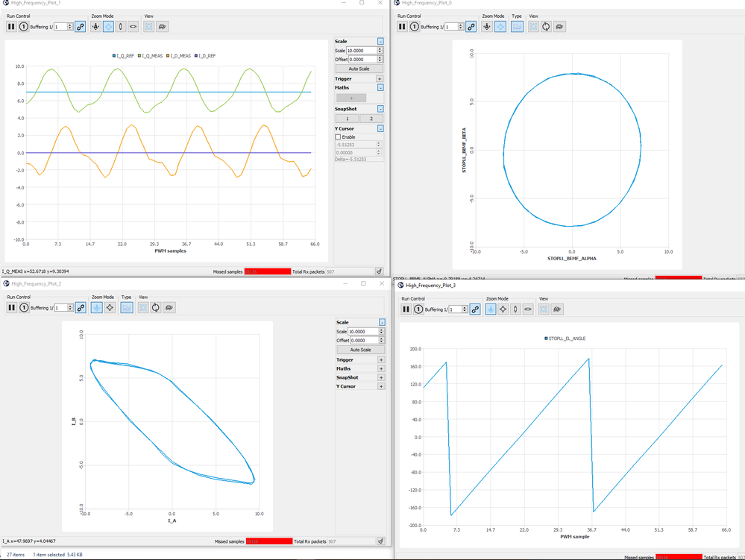Screen dimensions: 745x560
Task: Pause acquisition in the High_Frequency_Plot_0 window
Action: pos(402,27)
